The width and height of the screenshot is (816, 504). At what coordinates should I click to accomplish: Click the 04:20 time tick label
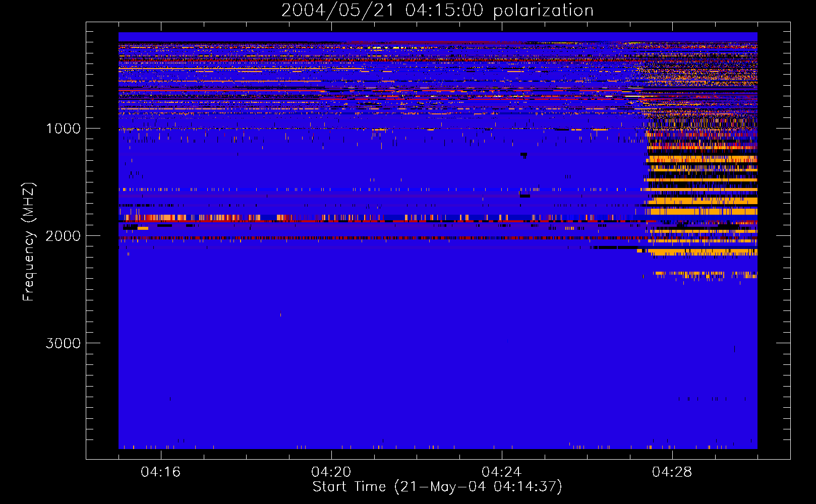[x=331, y=472]
